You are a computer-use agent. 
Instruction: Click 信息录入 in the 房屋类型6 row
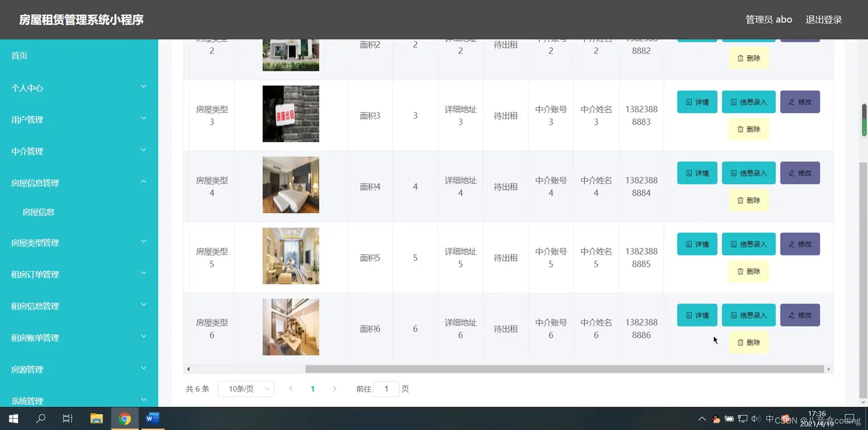pyautogui.click(x=748, y=315)
